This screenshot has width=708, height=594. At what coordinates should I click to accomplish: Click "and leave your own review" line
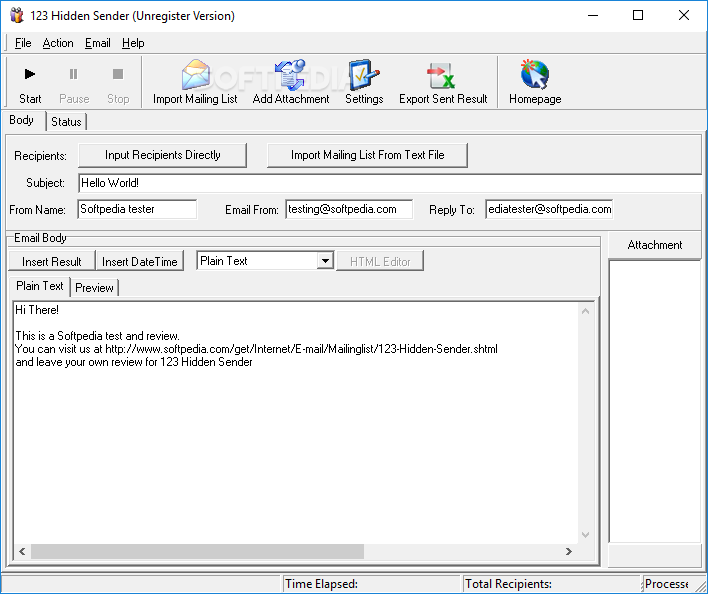(x=134, y=362)
